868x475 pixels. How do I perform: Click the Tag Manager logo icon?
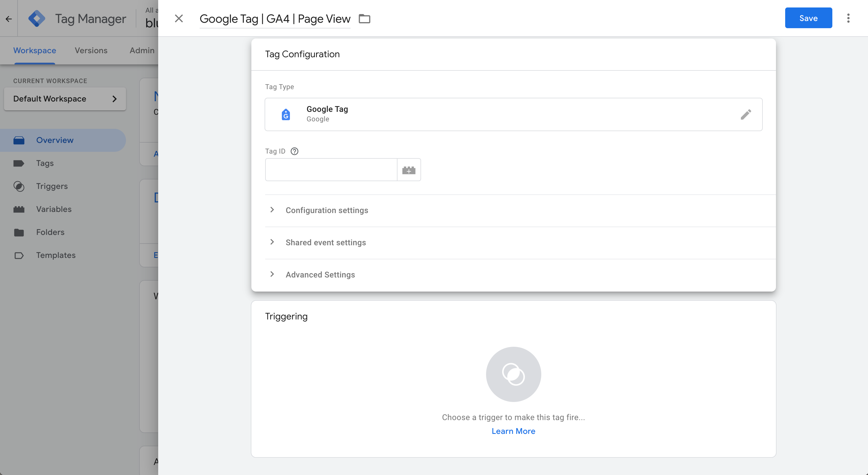coord(37,18)
